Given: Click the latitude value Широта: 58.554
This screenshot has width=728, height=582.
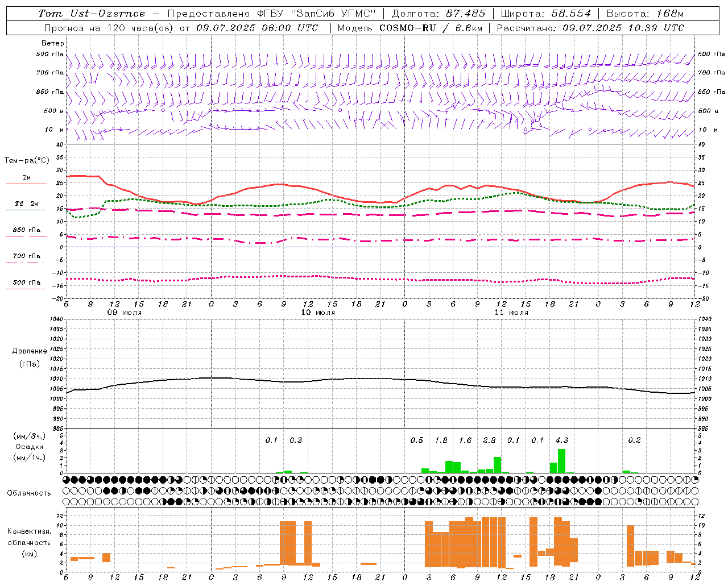Looking at the screenshot, I should [545, 14].
